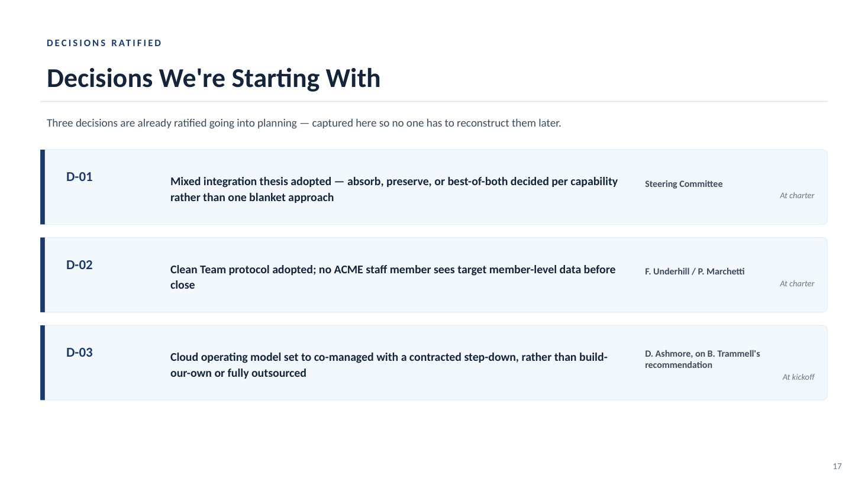Viewport: 868px width, 488px height.
Task: Click the D-03 decision identifier
Action: (x=79, y=353)
